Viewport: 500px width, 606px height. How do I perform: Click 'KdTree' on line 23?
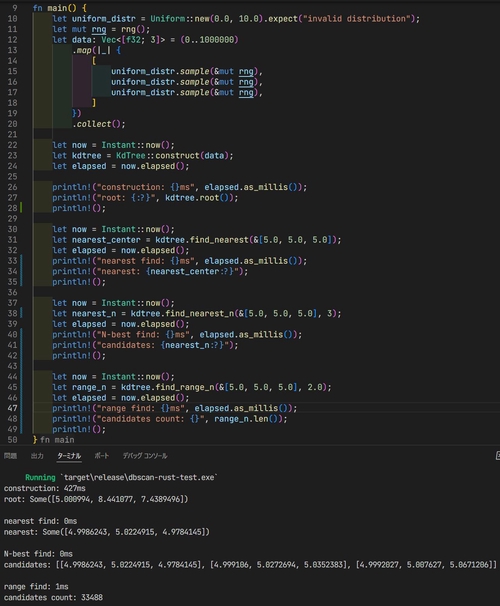tap(131, 156)
